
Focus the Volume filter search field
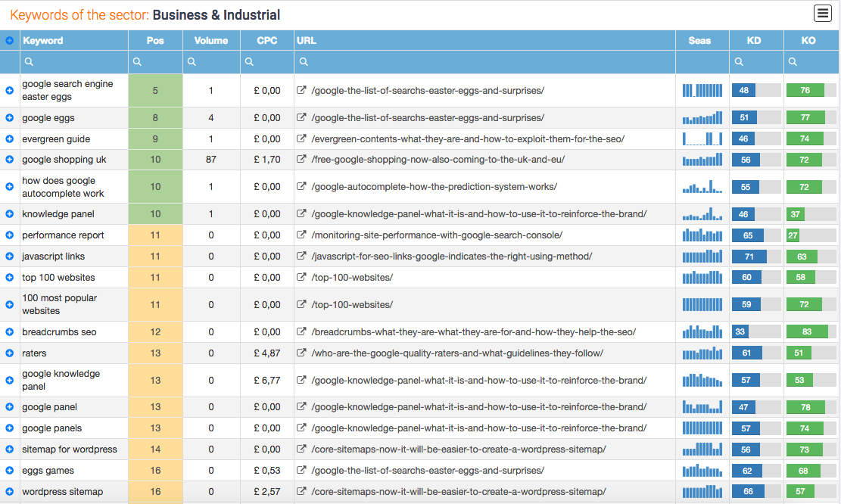211,62
